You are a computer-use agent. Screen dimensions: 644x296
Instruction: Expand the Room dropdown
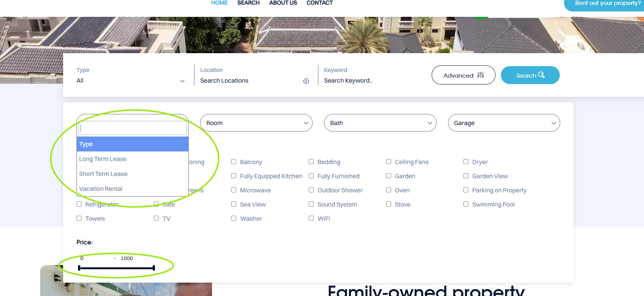pos(256,123)
